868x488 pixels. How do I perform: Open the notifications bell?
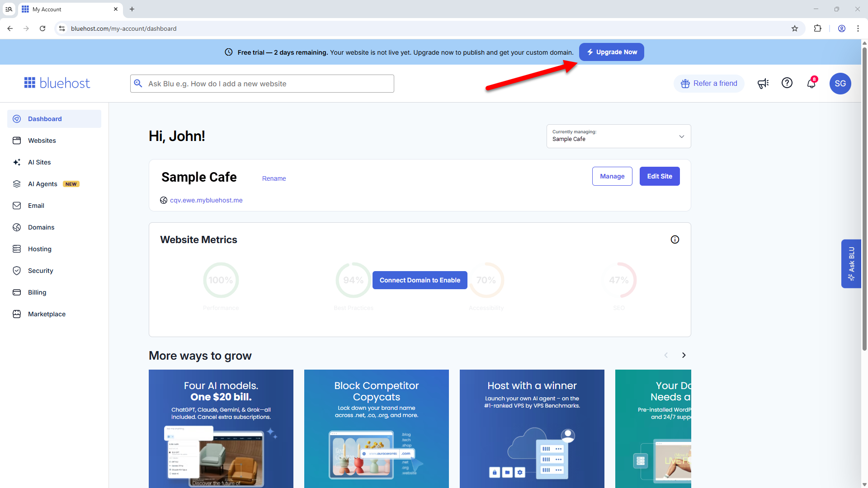811,83
